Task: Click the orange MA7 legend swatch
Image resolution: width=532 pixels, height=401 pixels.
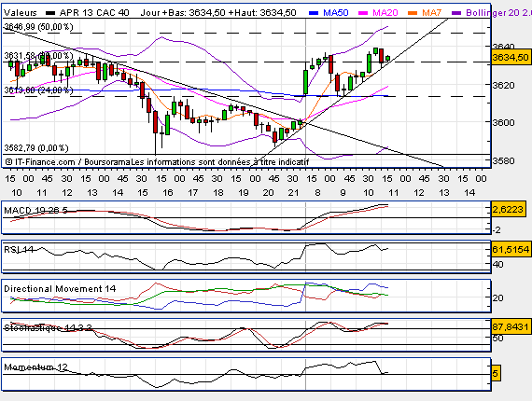Action: coord(413,13)
